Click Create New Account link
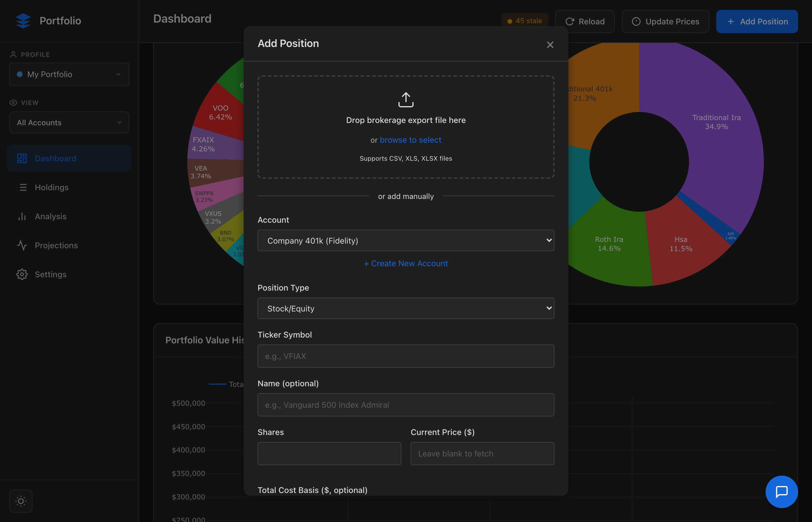This screenshot has width=812, height=522. click(x=406, y=263)
